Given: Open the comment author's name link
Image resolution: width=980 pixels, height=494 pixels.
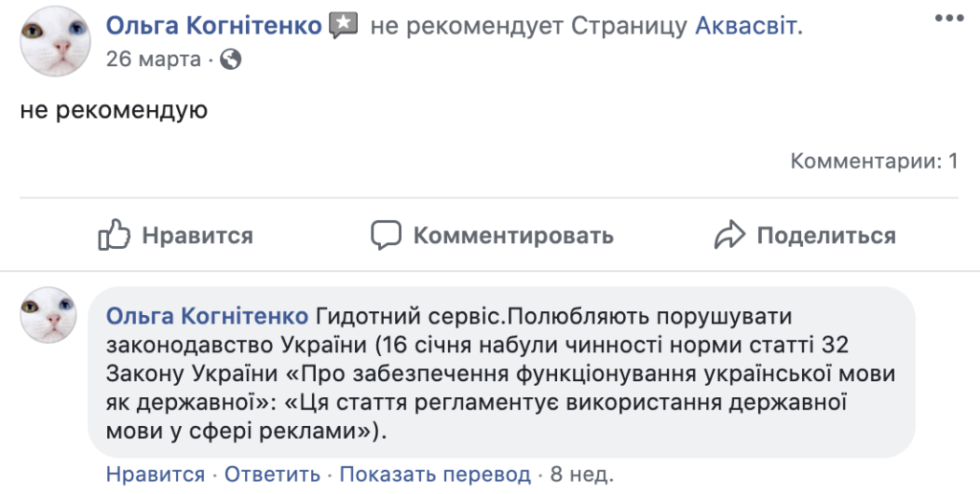Looking at the screenshot, I should pos(207,316).
